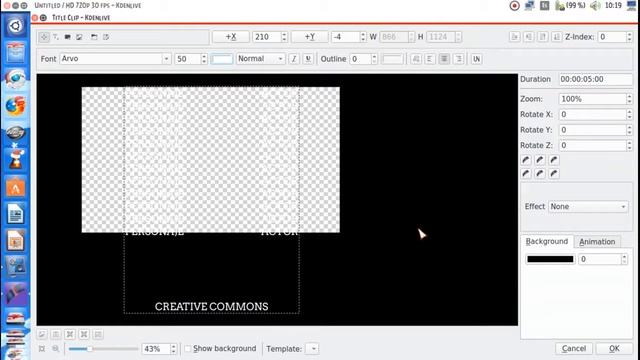Save the title document icon
This screenshot has height=360, width=640.
[x=106, y=37]
